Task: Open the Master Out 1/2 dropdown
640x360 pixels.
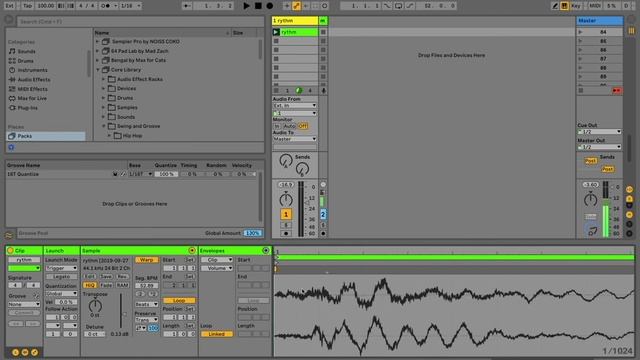Action: tap(599, 147)
